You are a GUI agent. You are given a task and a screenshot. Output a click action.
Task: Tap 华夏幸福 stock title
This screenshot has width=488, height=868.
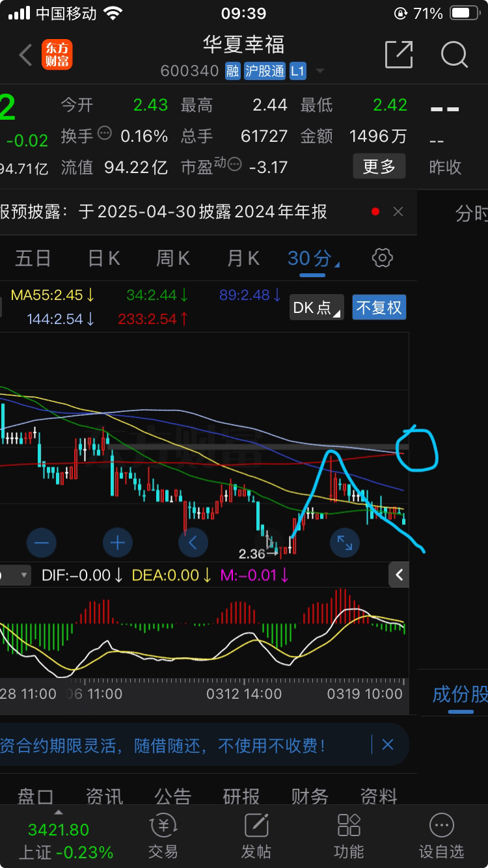click(x=243, y=44)
